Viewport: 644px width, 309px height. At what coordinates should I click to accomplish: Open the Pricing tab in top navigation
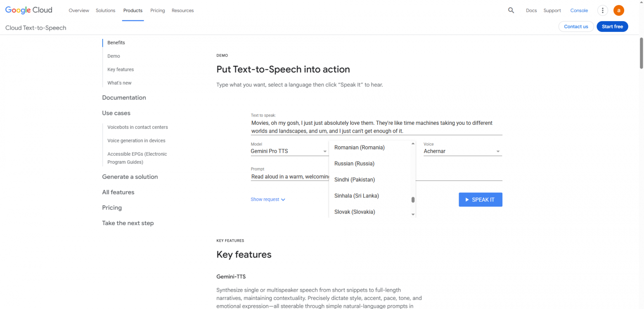(157, 10)
